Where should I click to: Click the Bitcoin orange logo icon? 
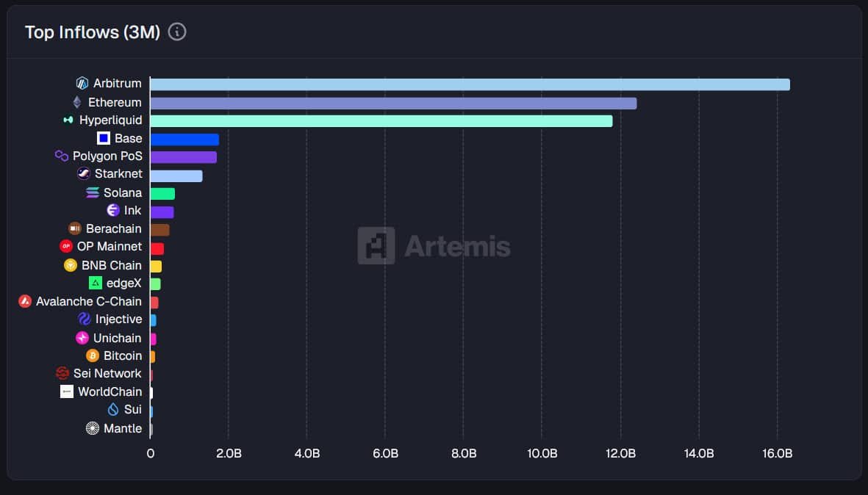click(x=93, y=355)
